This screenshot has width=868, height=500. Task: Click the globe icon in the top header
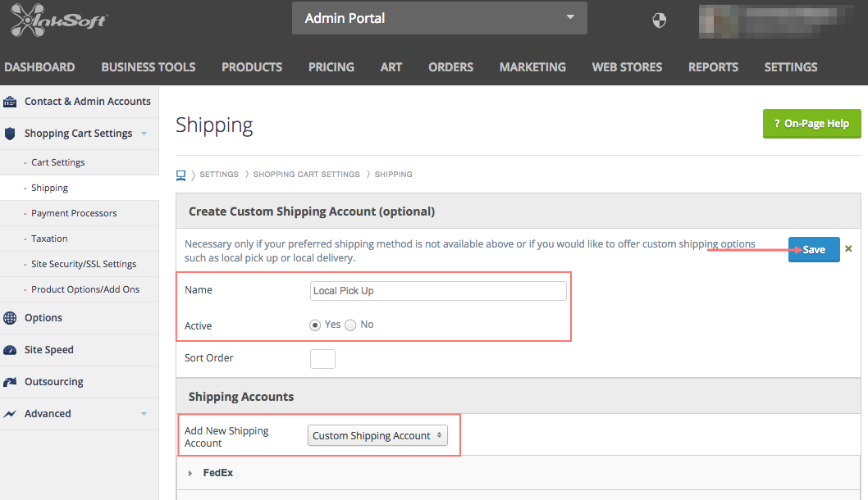659,20
